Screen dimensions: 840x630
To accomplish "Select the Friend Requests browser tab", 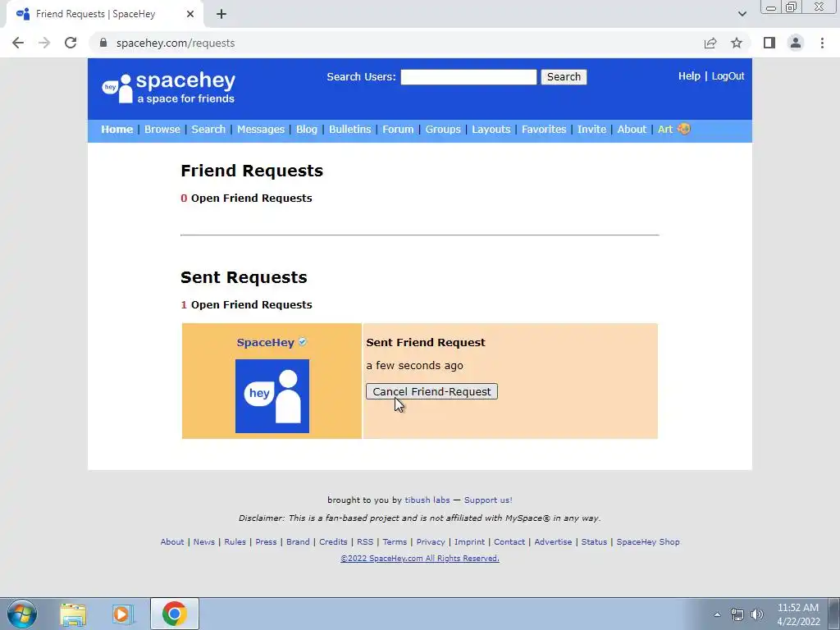I will [104, 14].
